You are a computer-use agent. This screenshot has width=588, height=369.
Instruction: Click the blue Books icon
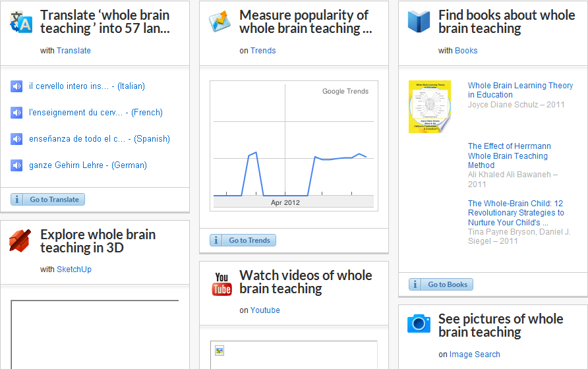419,22
